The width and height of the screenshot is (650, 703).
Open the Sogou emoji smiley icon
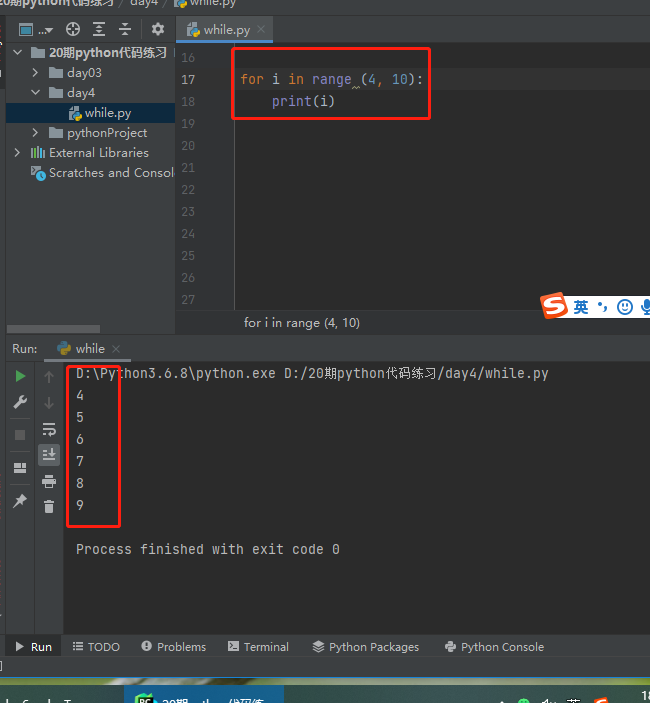click(624, 307)
